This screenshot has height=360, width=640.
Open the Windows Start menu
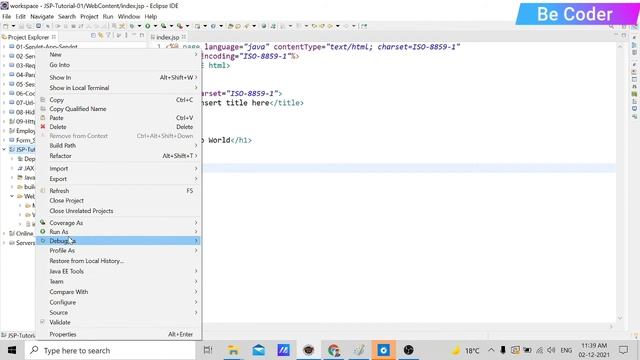click(x=12, y=350)
